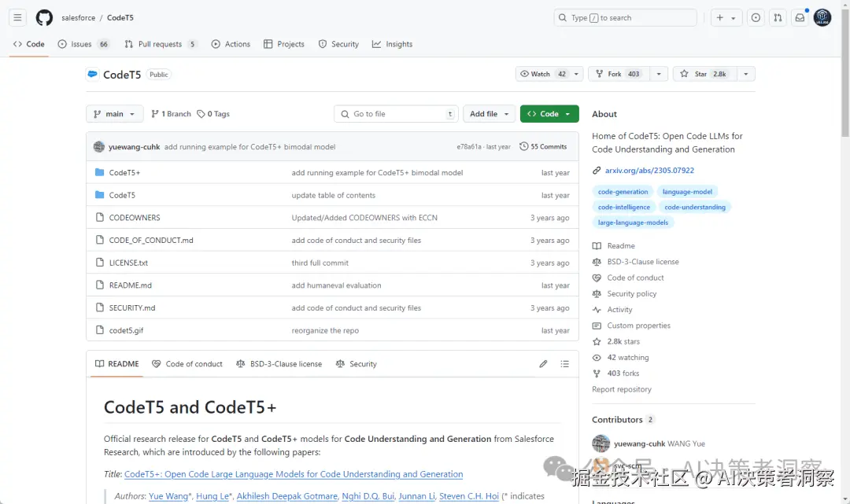Star the CodeT5 repository
This screenshot has height=504, width=850.
(x=704, y=74)
